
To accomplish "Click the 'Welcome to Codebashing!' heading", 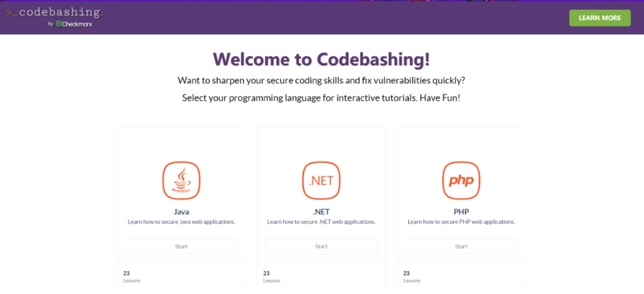I will [x=321, y=59].
